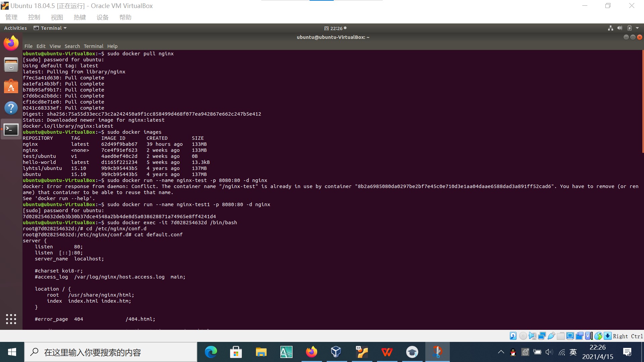Open the VirtualBox cube taskbar icon

click(336, 352)
